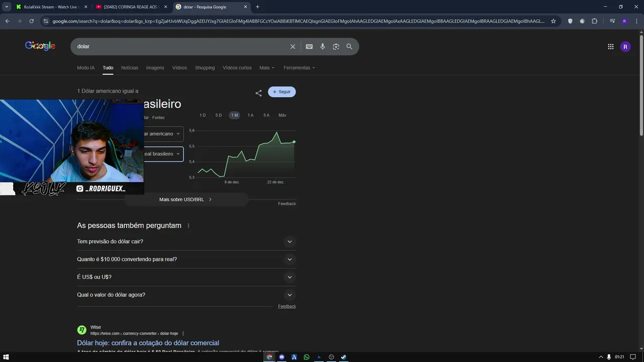Switch to the Vídeos tab

tap(179, 68)
